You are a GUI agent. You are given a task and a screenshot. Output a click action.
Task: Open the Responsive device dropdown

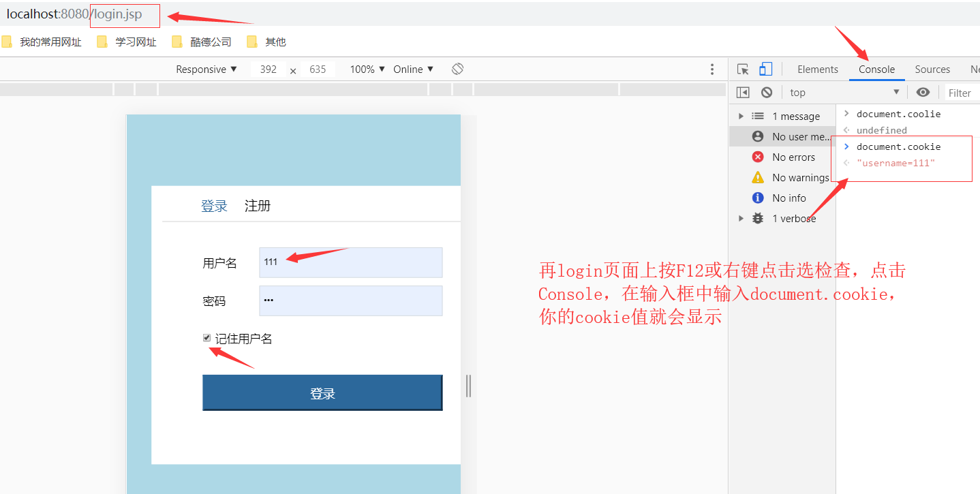point(204,69)
